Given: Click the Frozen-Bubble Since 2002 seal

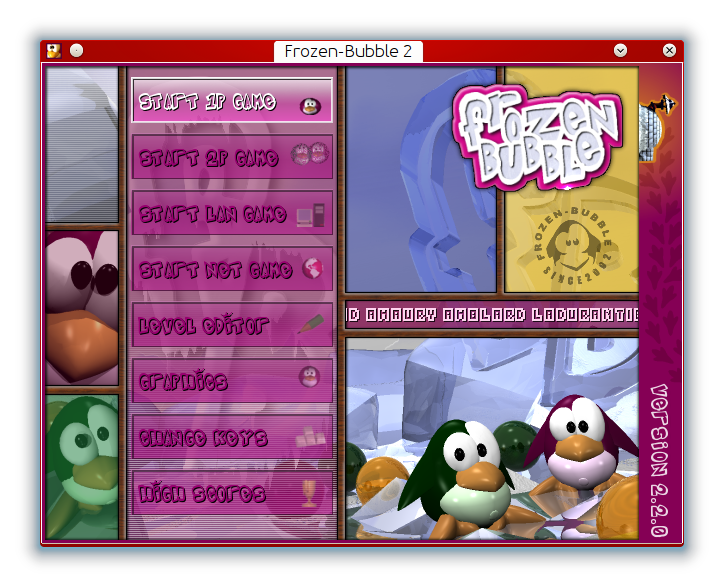Looking at the screenshot, I should [x=573, y=246].
